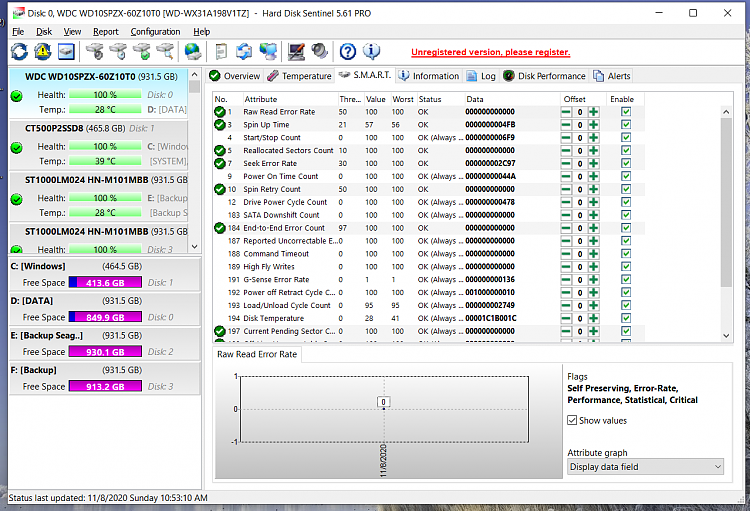Click the warning-triangle refresh toolbar icon
Viewport: 750px width, 511px height.
click(43, 51)
